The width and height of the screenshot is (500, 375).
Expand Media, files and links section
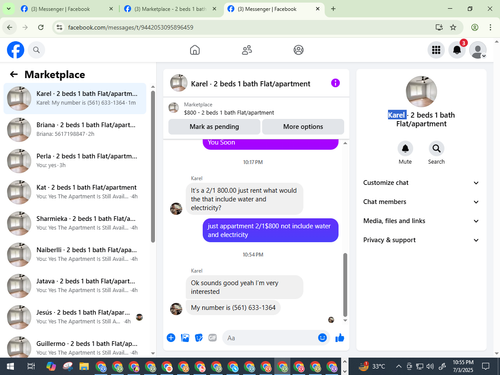421,221
